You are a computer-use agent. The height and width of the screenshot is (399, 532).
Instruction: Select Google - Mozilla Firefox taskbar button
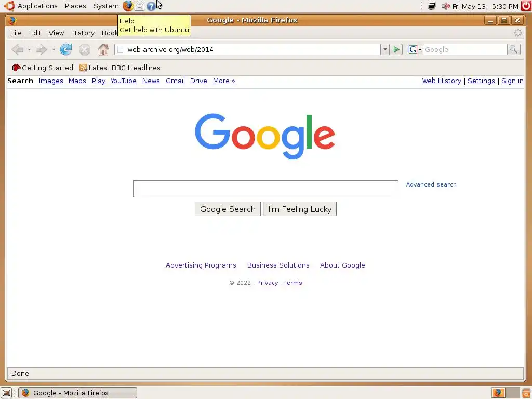[x=78, y=393]
